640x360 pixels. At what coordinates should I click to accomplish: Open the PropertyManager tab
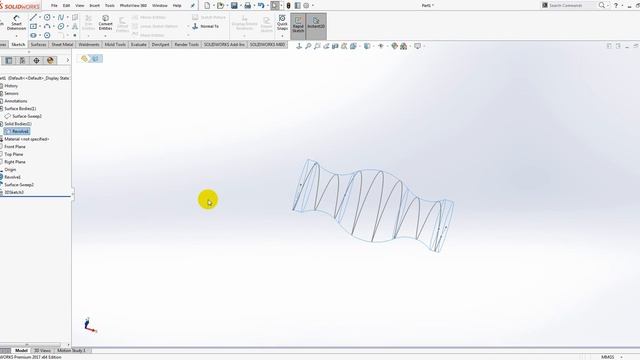[22, 60]
